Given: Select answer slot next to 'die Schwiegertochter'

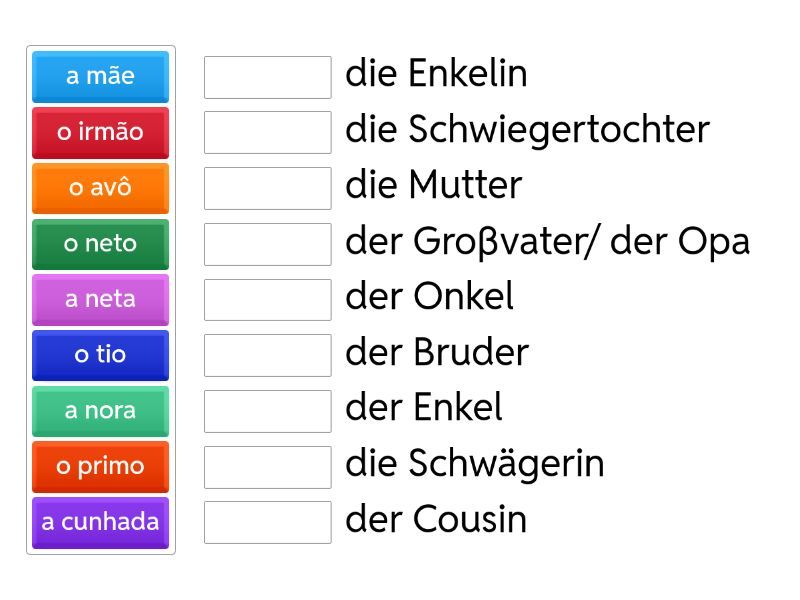Looking at the screenshot, I should (267, 132).
